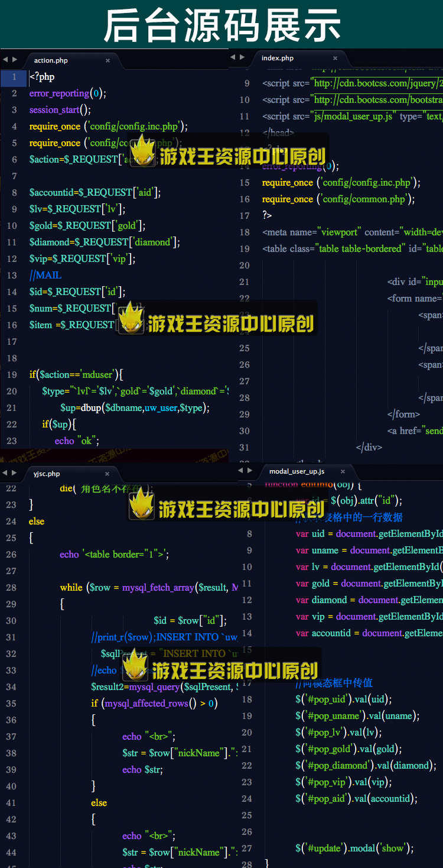Click 'echo $str;' on yjsc.php line 39

[142, 770]
